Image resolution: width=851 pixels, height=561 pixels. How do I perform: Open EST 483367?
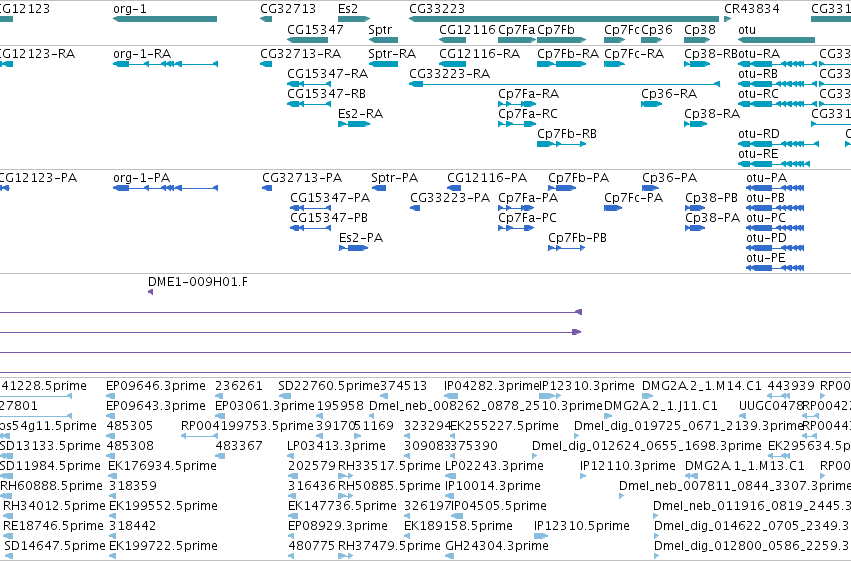[x=220, y=457]
